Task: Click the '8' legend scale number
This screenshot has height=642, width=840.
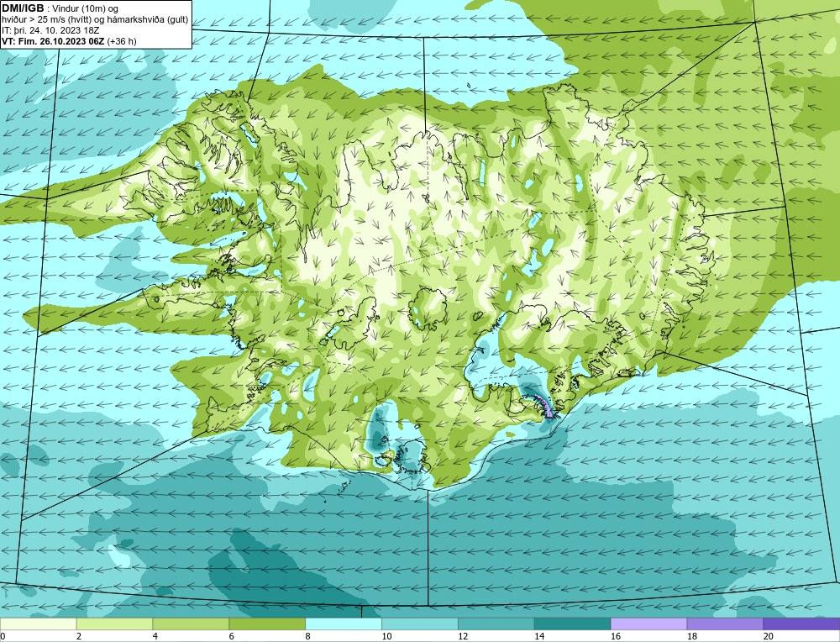Action: [307, 636]
